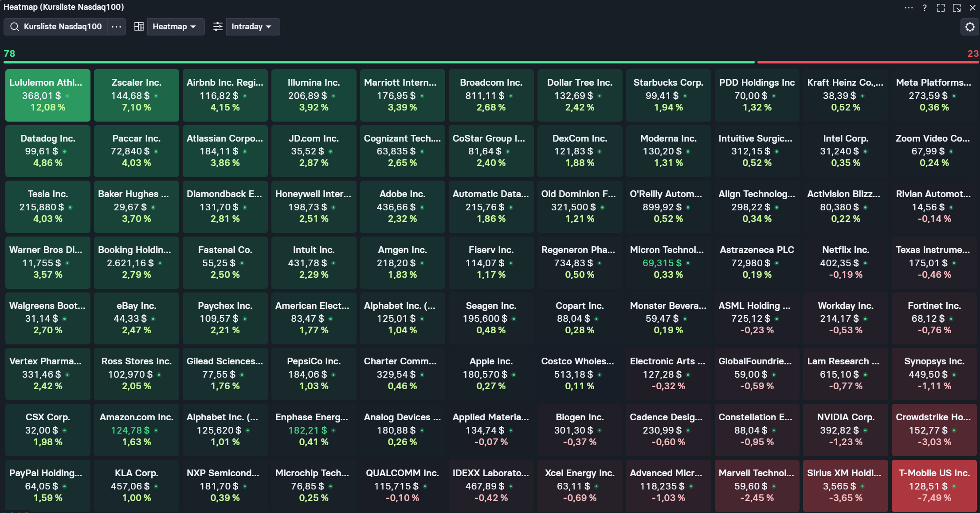Select the Marvell Technology tile
The image size is (980, 513).
[x=757, y=486]
